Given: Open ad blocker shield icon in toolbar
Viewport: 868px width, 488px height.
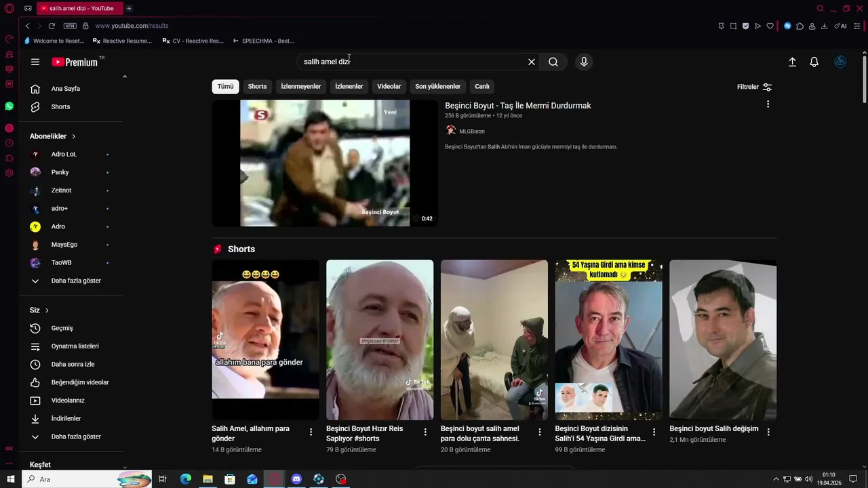Looking at the screenshot, I should pyautogui.click(x=745, y=26).
